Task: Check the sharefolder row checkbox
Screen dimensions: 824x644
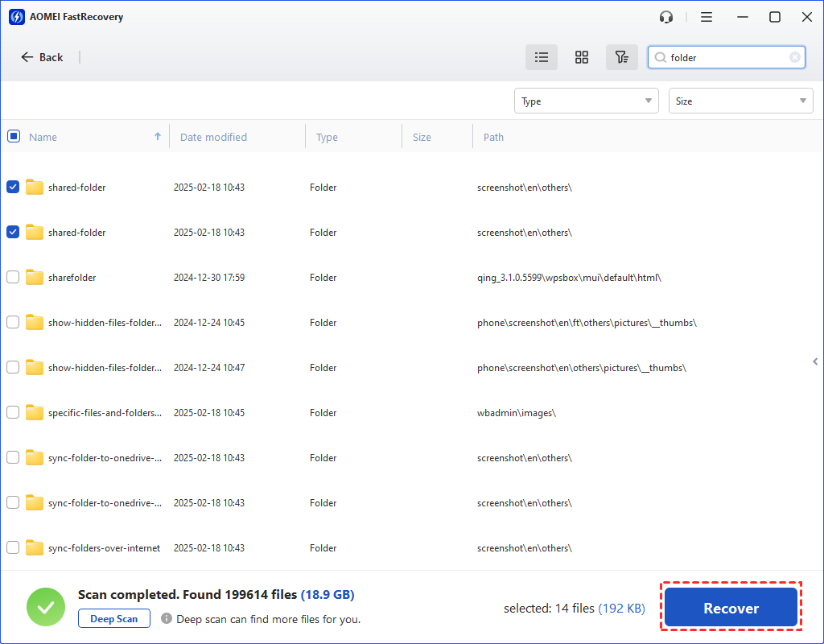Action: click(13, 277)
